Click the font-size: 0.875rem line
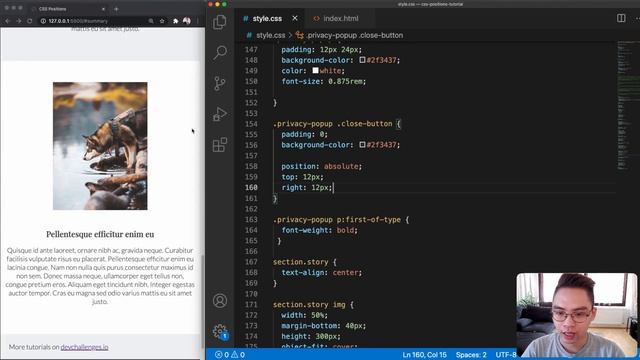 [323, 81]
